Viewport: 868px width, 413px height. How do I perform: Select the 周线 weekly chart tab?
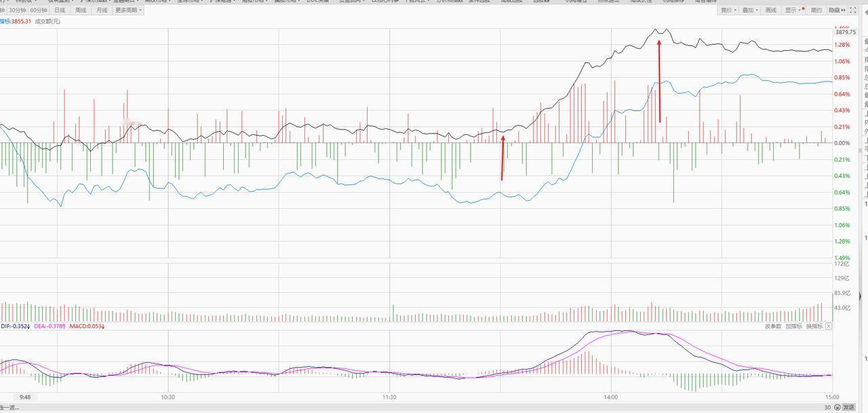click(x=81, y=10)
